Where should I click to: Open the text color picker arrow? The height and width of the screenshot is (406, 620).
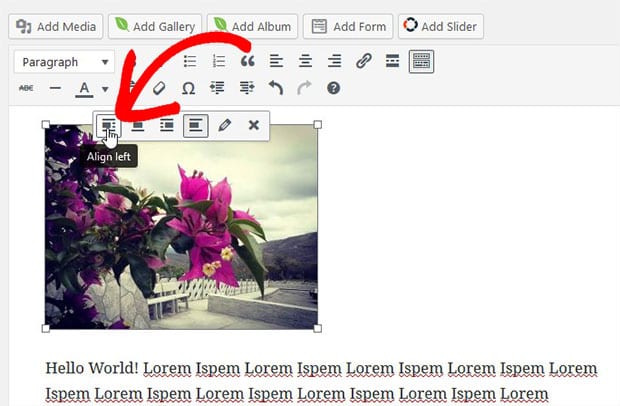point(105,89)
